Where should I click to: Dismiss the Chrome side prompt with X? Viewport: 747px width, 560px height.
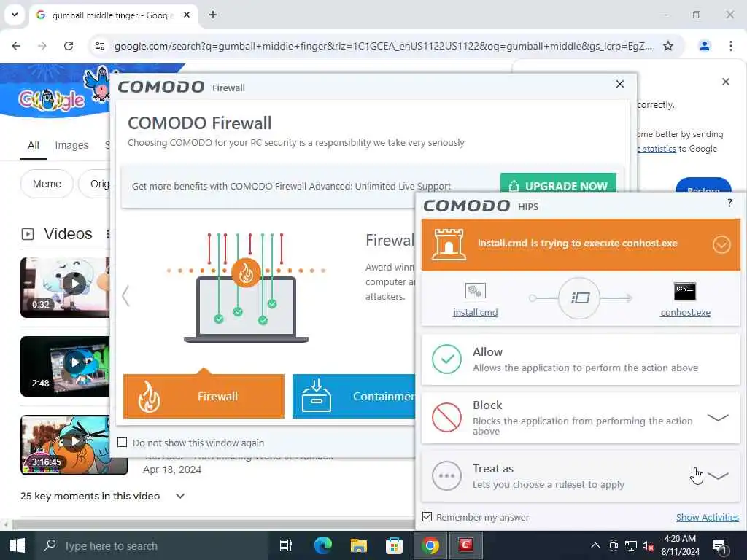click(x=726, y=82)
